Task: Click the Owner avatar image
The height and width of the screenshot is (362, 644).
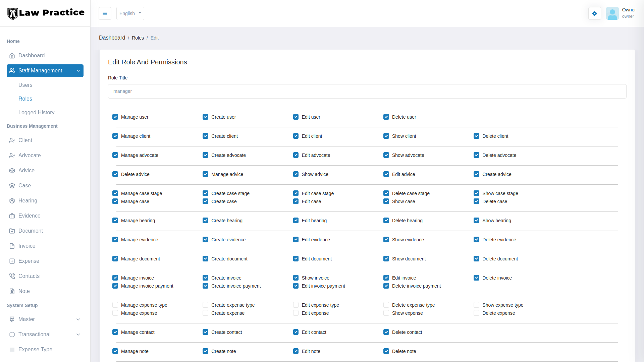Action: click(x=612, y=13)
